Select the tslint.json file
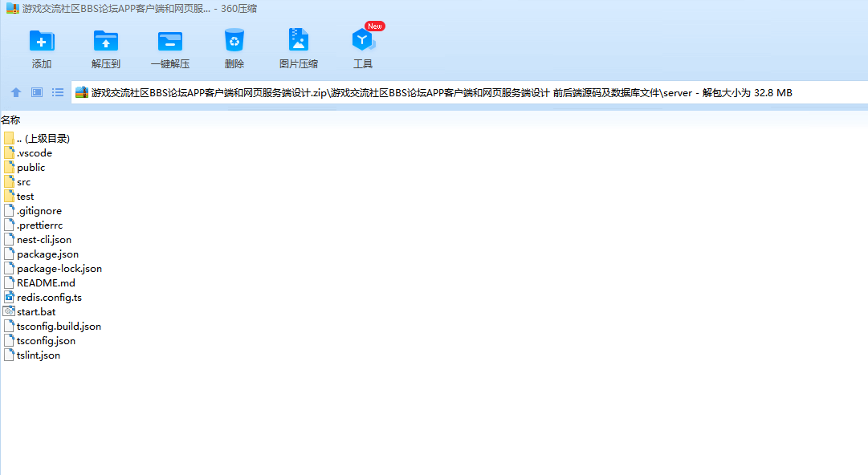Screen dimensions: 868x475 click(x=31, y=354)
